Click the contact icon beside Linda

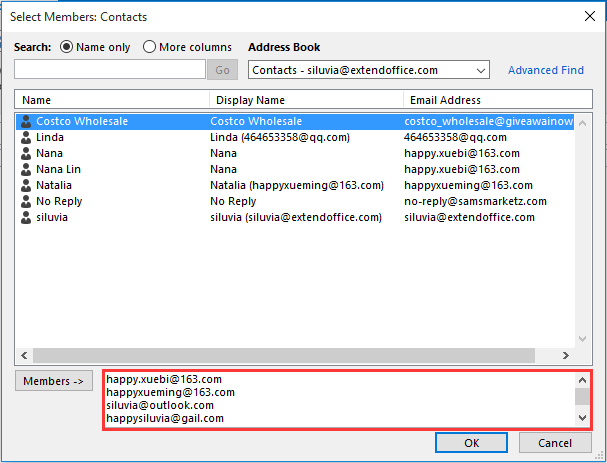click(26, 137)
